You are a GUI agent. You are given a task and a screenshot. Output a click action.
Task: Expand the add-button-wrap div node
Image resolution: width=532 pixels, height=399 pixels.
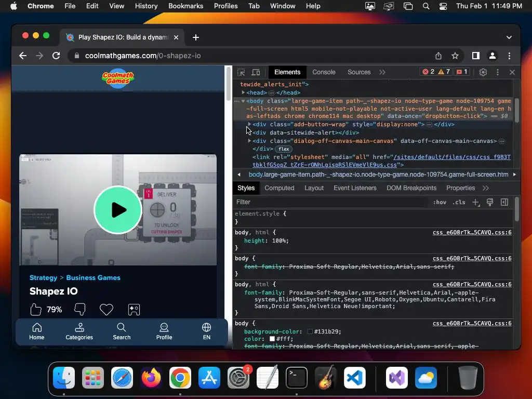[x=249, y=124]
